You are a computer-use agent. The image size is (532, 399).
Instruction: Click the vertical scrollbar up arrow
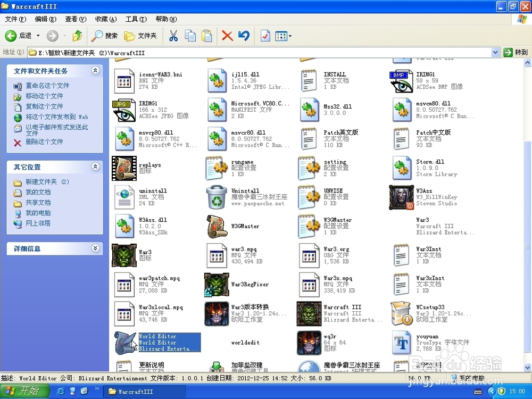coord(528,62)
